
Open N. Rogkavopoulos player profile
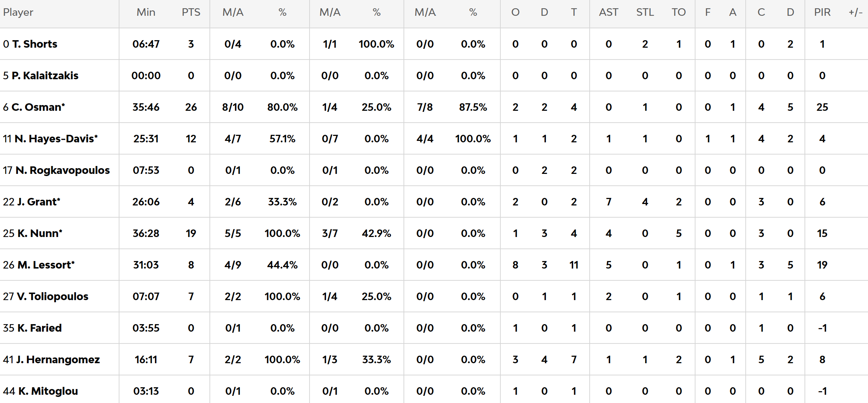pyautogui.click(x=63, y=170)
